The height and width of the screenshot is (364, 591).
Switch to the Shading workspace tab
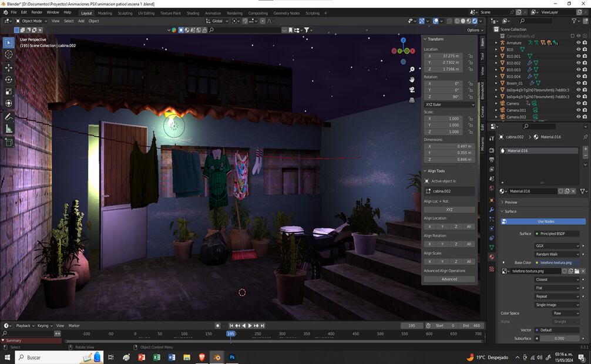[193, 13]
